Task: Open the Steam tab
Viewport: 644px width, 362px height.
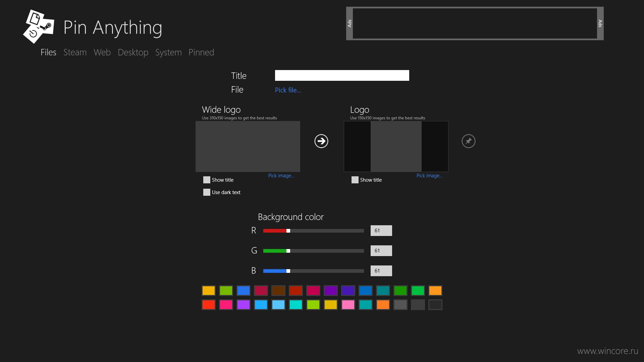Action: 75,52
